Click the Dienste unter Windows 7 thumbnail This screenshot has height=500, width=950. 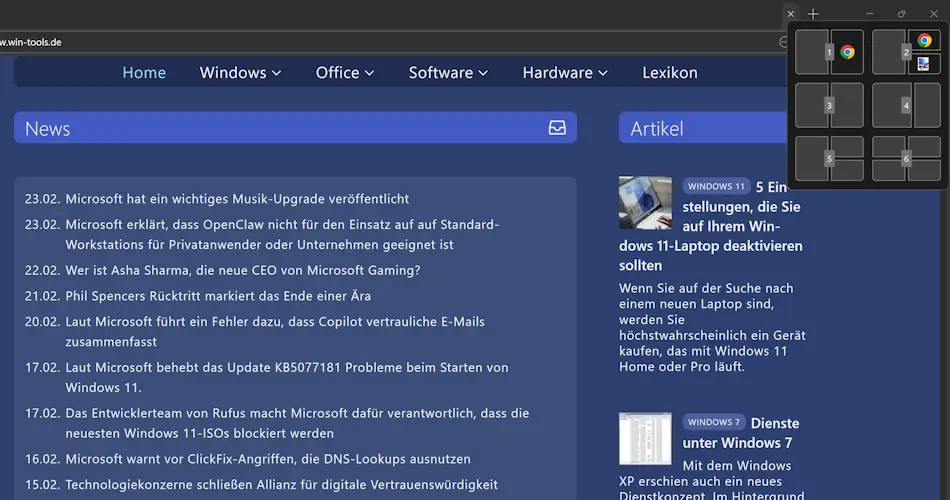(645, 439)
